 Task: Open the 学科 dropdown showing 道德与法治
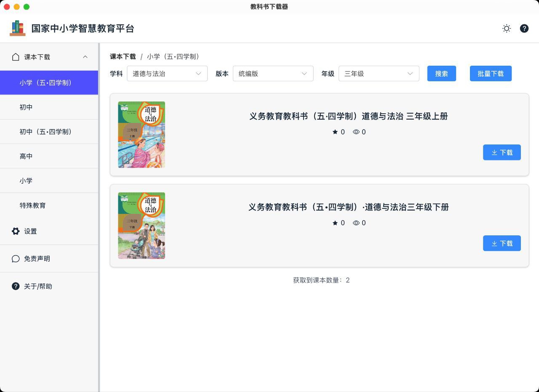167,73
